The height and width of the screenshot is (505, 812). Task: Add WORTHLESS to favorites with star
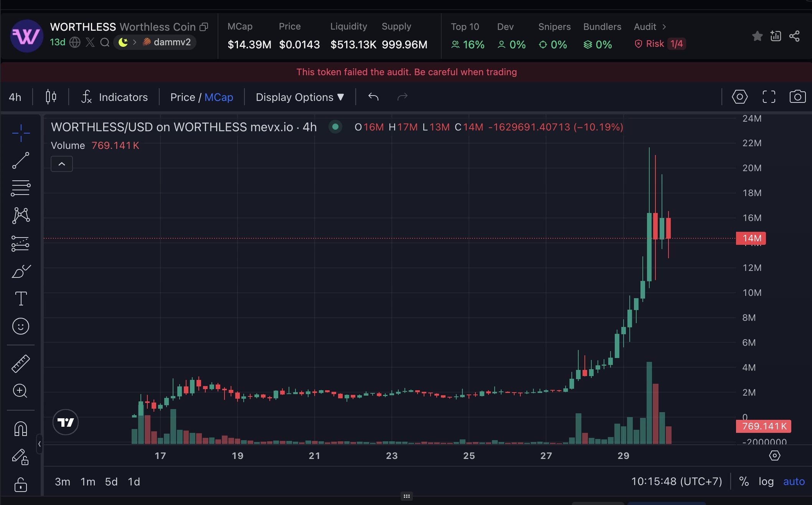coord(757,36)
